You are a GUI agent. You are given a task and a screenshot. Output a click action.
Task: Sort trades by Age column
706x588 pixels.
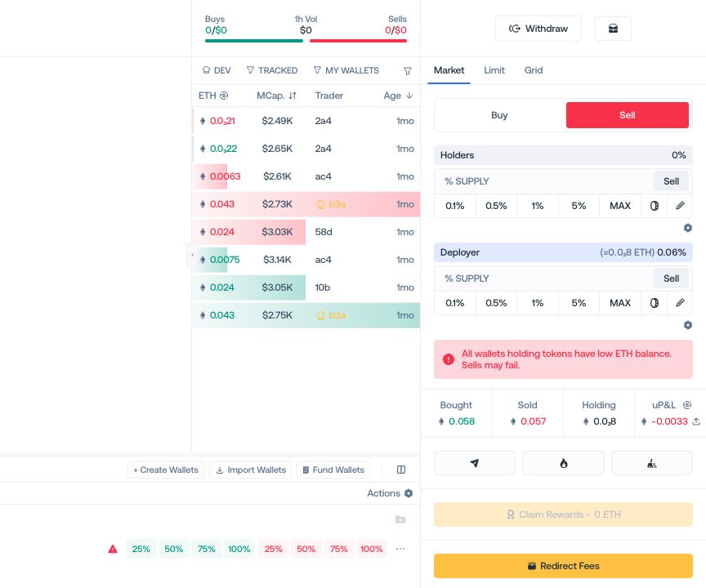pyautogui.click(x=398, y=96)
